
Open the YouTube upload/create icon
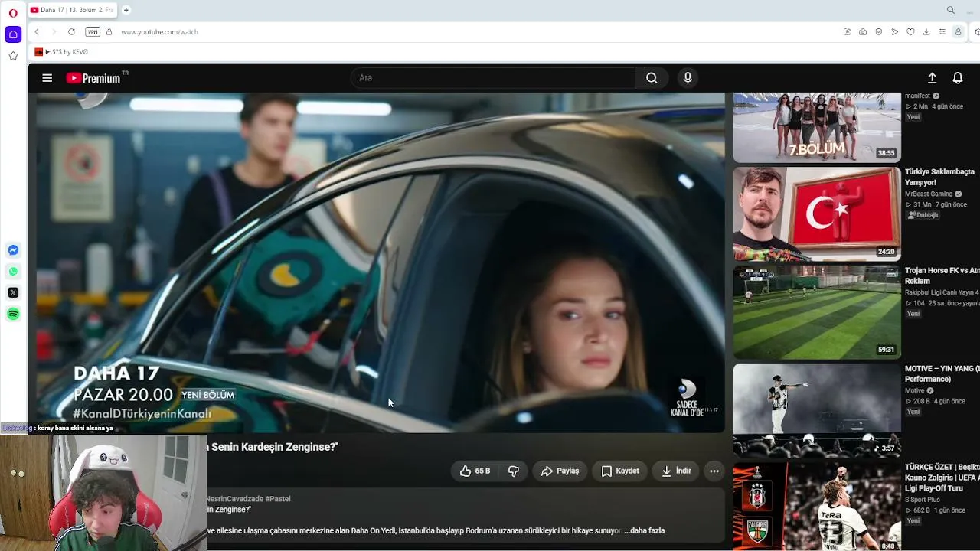click(x=932, y=78)
